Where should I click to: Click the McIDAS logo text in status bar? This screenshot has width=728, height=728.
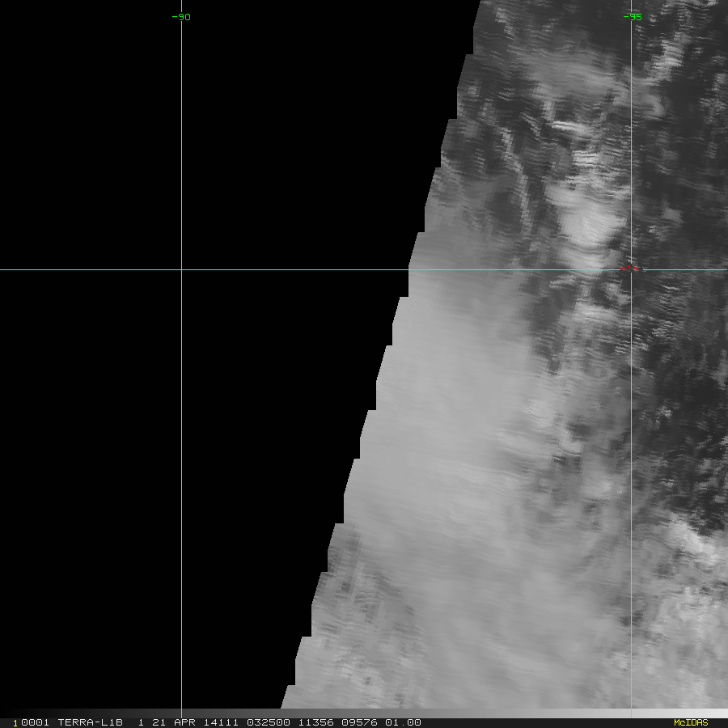pyautogui.click(x=690, y=722)
